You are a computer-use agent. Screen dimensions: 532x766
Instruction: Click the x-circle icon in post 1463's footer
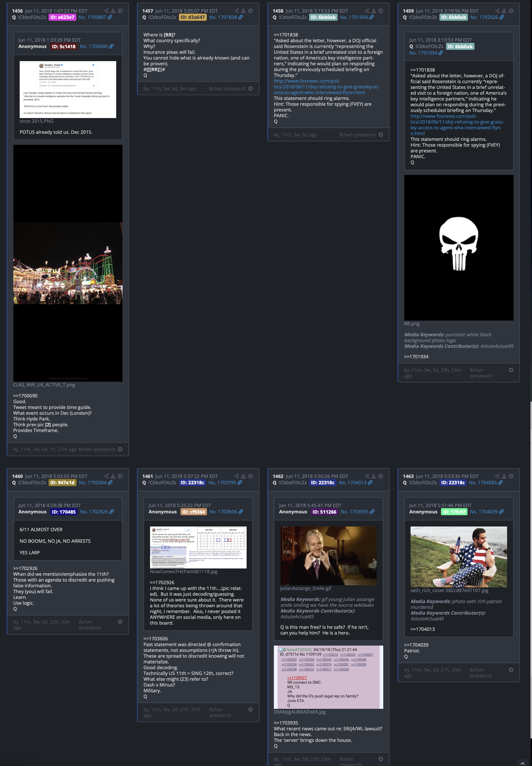pyautogui.click(x=511, y=670)
